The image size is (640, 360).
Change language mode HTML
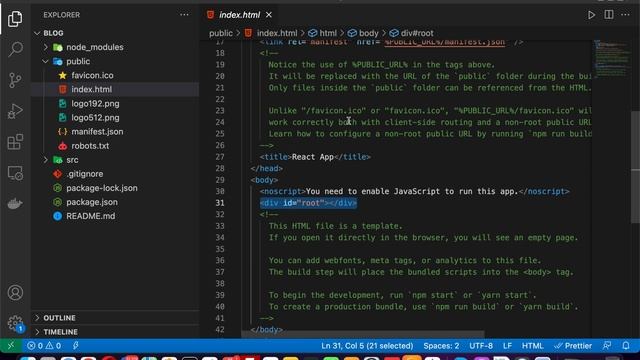tap(532, 346)
